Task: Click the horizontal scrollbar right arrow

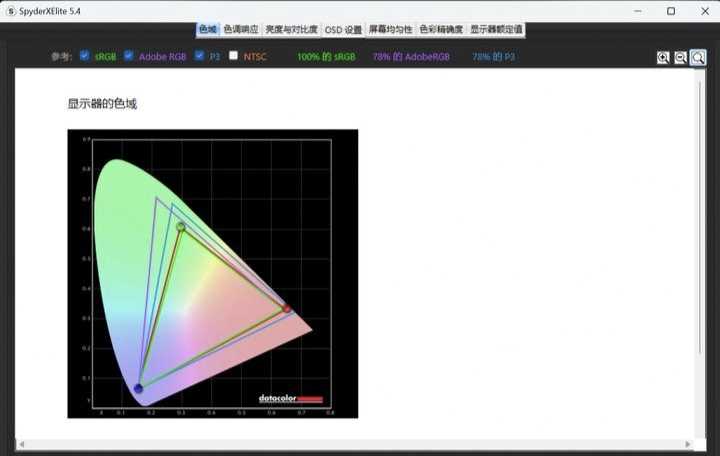Action: click(688, 443)
